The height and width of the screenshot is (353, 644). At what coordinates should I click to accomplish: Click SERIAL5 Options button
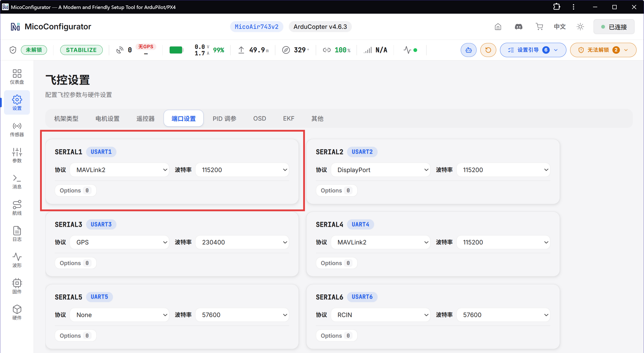pyautogui.click(x=75, y=336)
